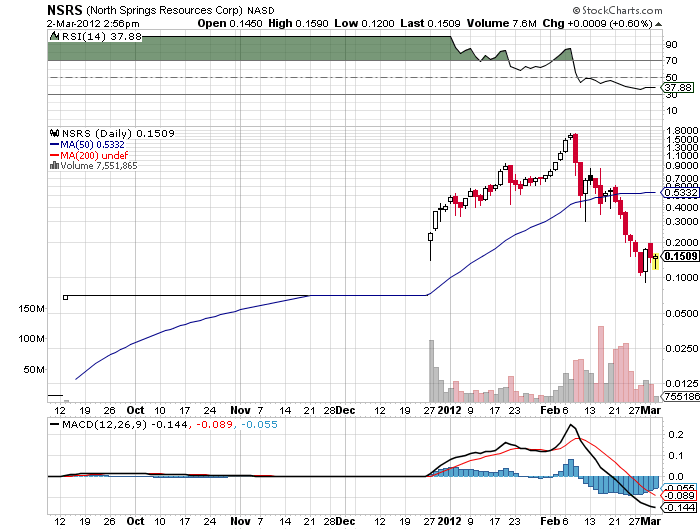
Task: Click the 0.0500 price axis label
Action: pos(682,313)
